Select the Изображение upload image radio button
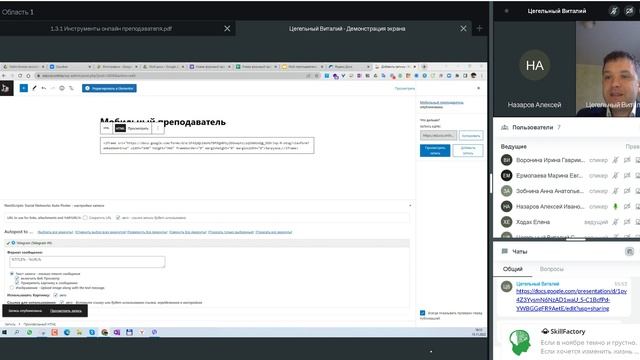The width and height of the screenshot is (640, 360). point(11,288)
